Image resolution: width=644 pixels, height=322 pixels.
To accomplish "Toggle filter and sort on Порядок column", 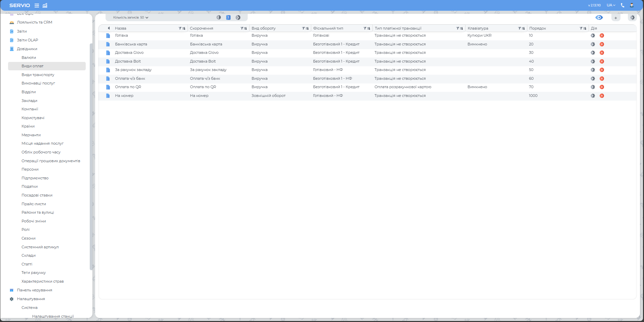I will [x=583, y=28].
